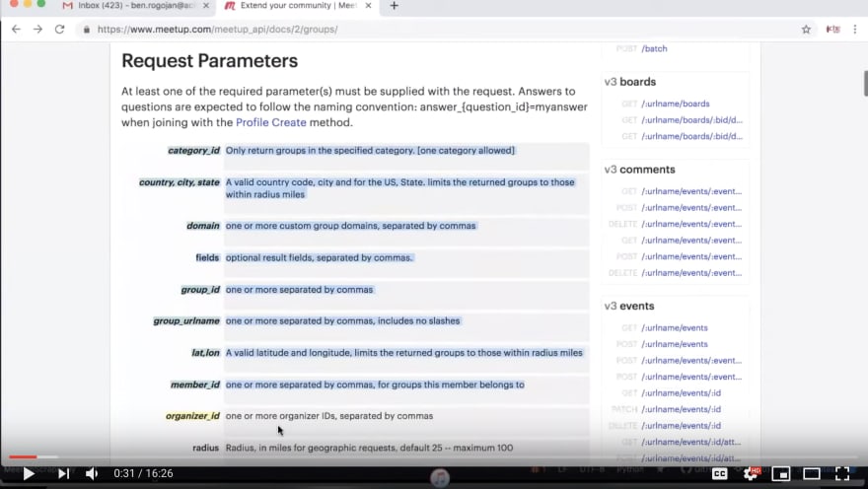
Task: Open the first GET /:urlname/events link
Action: pos(675,327)
